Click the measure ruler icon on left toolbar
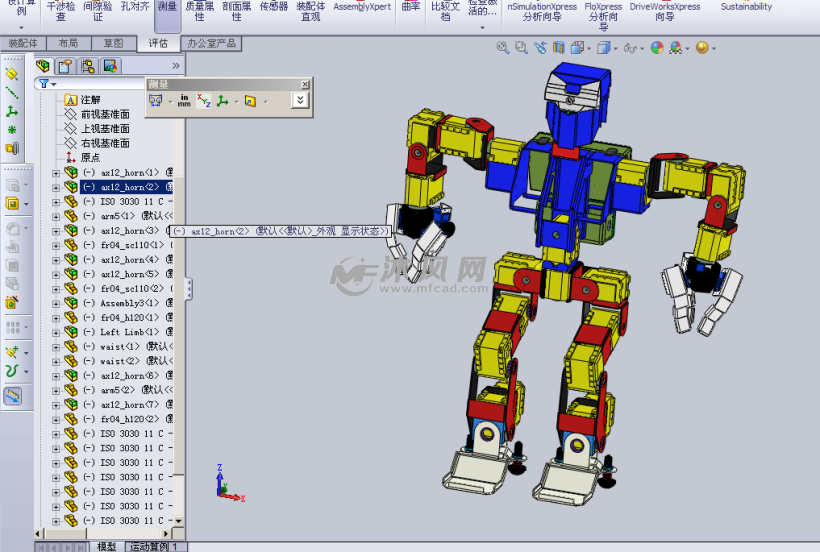 coord(13,396)
